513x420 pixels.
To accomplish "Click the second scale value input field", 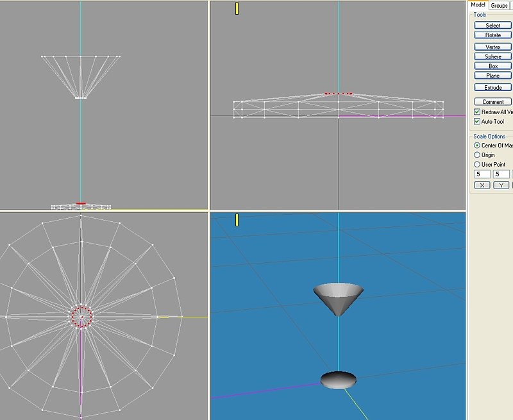I will pos(501,174).
